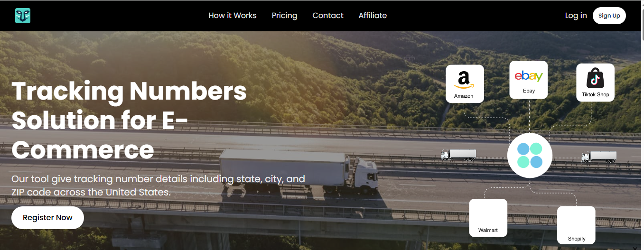Click the tool description paragraph text
The width and height of the screenshot is (644, 250).
click(158, 186)
